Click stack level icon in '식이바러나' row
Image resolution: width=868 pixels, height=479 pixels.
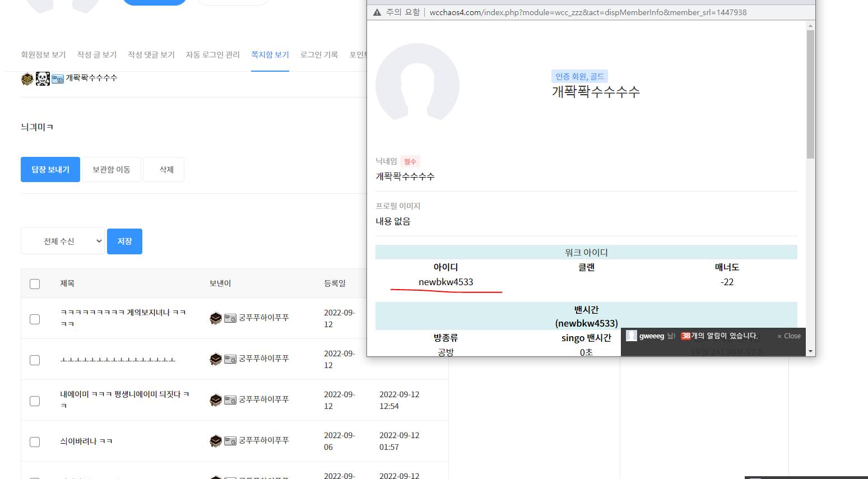click(216, 441)
